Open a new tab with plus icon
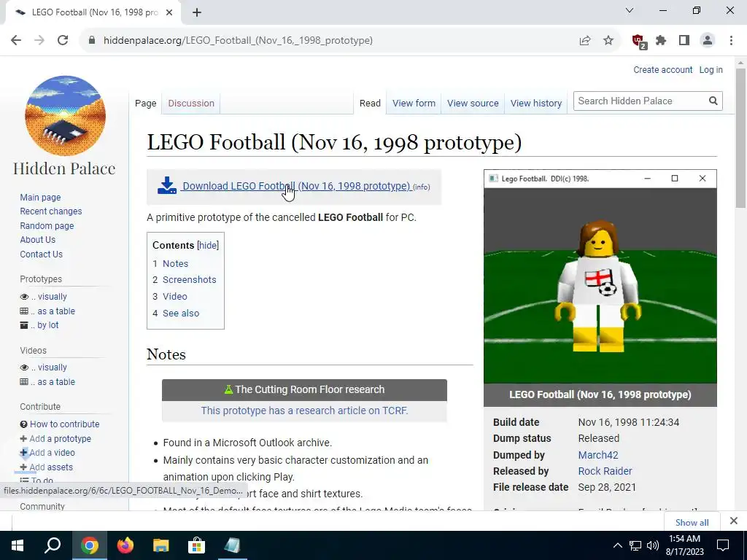The width and height of the screenshot is (747, 560). (x=197, y=12)
